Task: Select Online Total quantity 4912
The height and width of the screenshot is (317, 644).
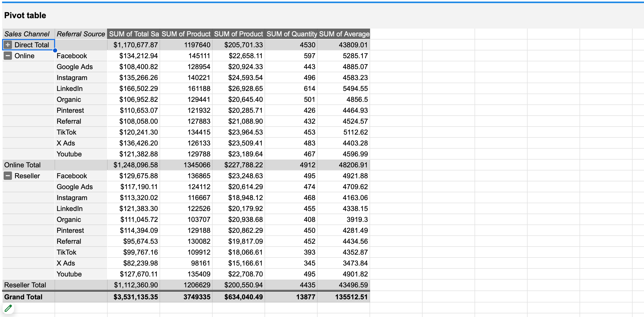Action: tap(291, 165)
